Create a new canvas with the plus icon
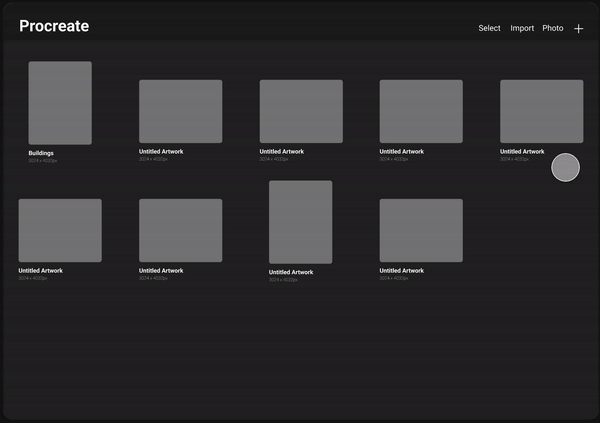 (x=578, y=29)
